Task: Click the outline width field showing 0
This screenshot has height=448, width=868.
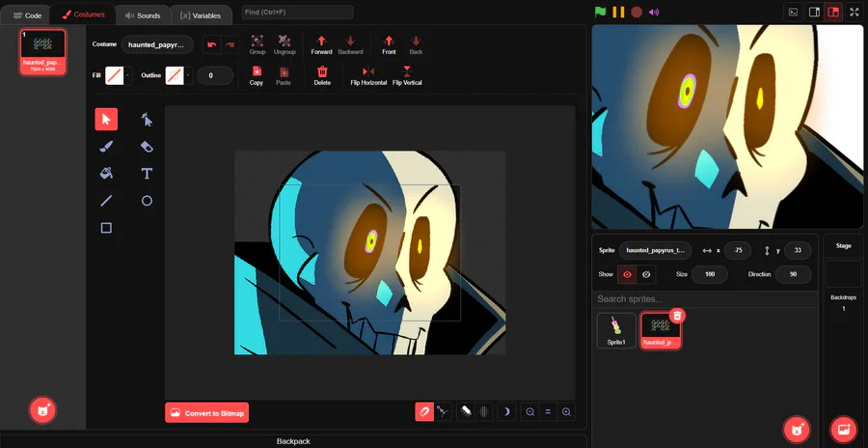Action: [x=215, y=75]
